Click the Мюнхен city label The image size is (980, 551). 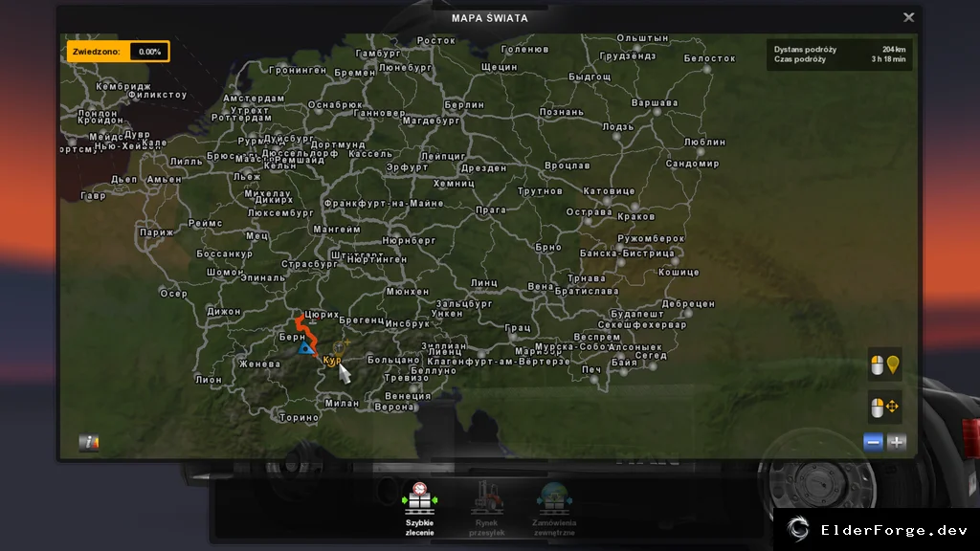pyautogui.click(x=408, y=292)
